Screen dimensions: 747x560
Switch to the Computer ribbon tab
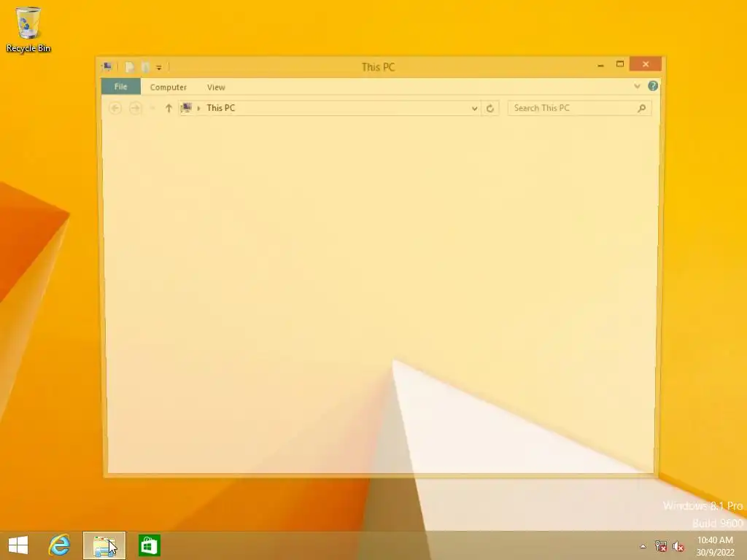(169, 87)
